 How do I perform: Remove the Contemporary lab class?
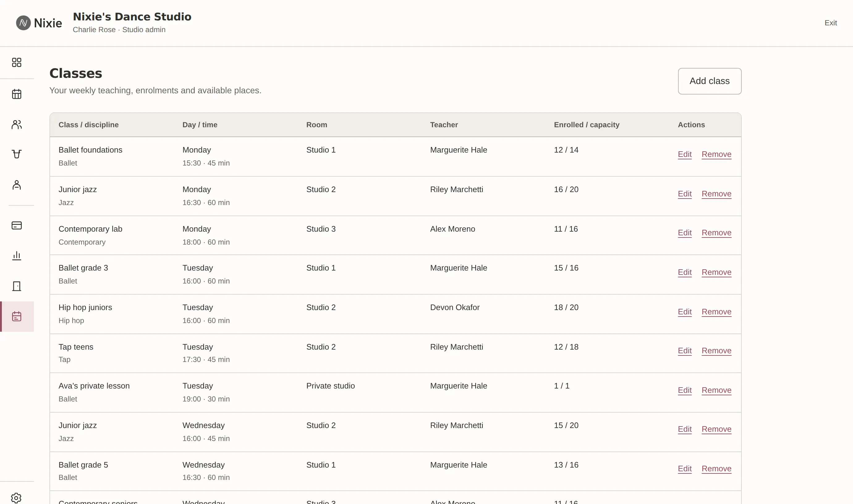(716, 233)
